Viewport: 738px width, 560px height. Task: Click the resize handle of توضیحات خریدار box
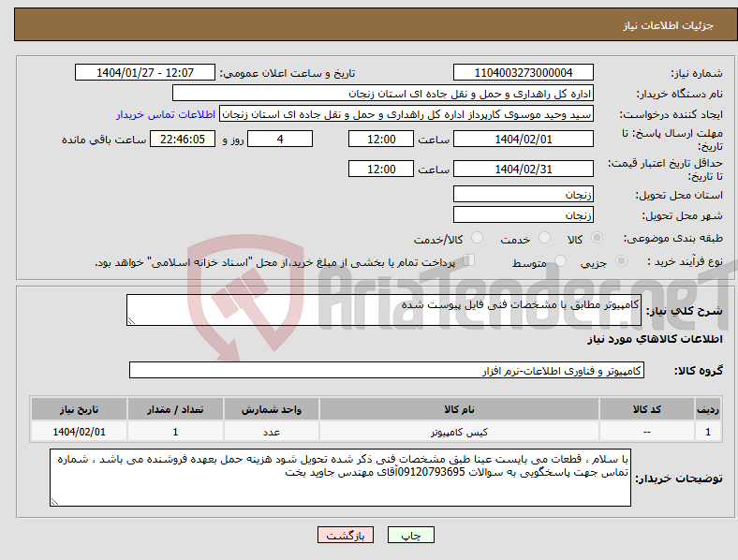54,502
